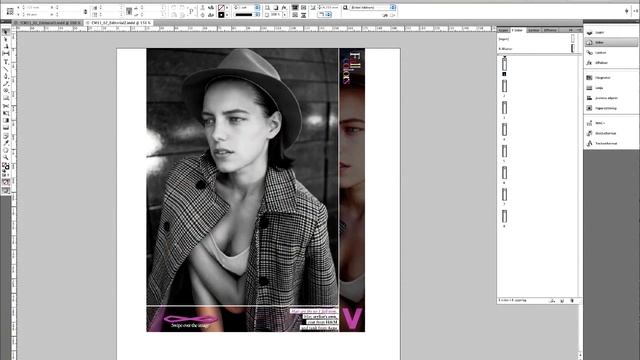Open the object style dropdown in control bar
The height and width of the screenshot is (360, 640).
pos(392,7)
